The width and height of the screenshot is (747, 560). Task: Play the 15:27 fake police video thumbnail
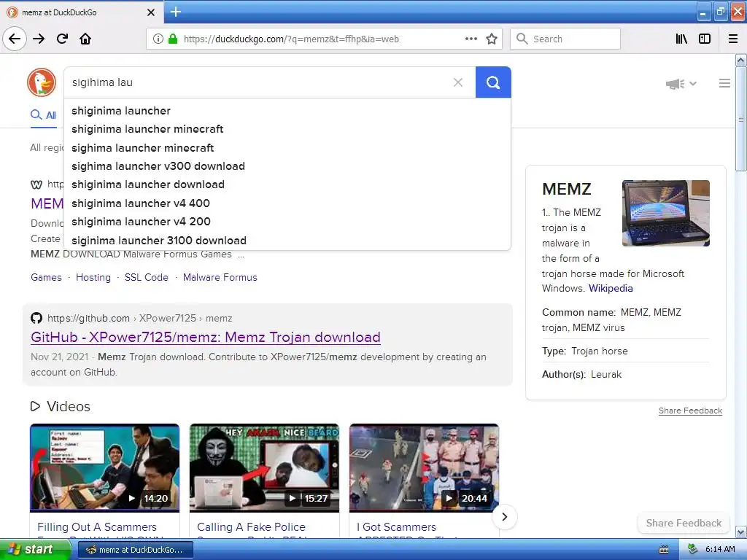tap(264, 467)
